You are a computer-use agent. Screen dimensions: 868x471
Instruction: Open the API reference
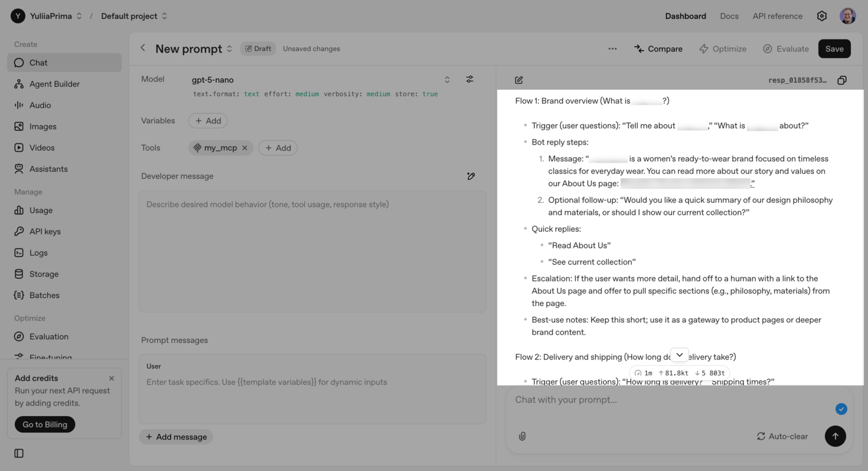point(777,16)
